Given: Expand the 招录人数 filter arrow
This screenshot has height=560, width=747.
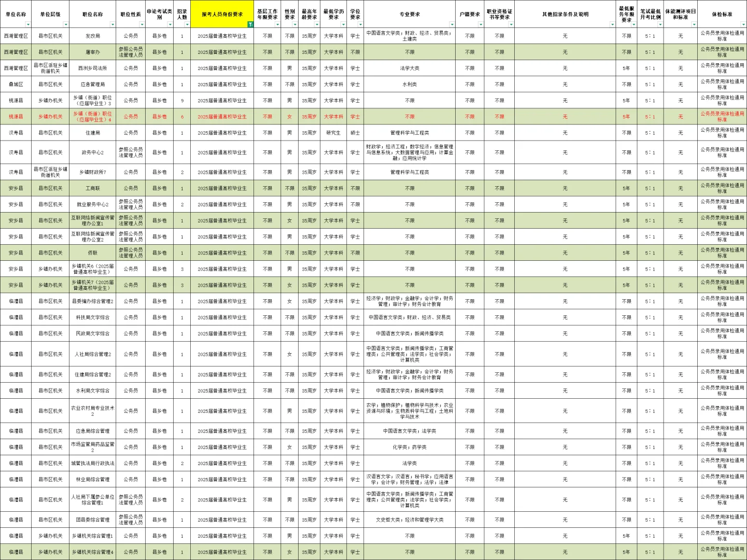Looking at the screenshot, I should pyautogui.click(x=187, y=24).
